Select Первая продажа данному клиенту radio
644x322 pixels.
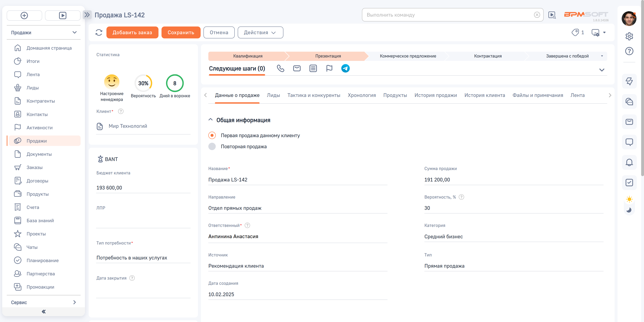(212, 135)
